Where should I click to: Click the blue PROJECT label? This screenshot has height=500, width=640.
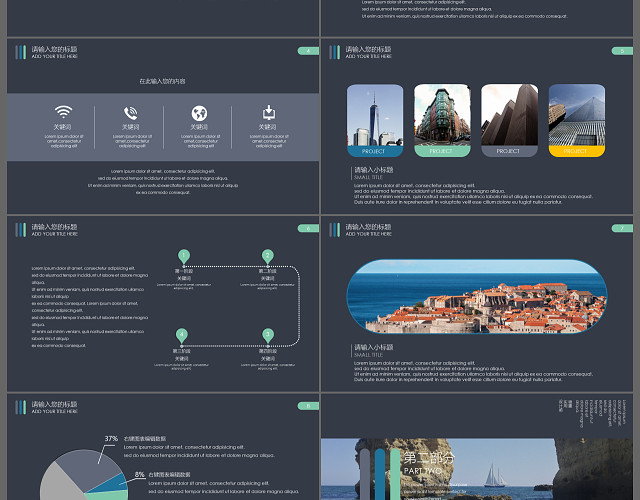pos(375,151)
